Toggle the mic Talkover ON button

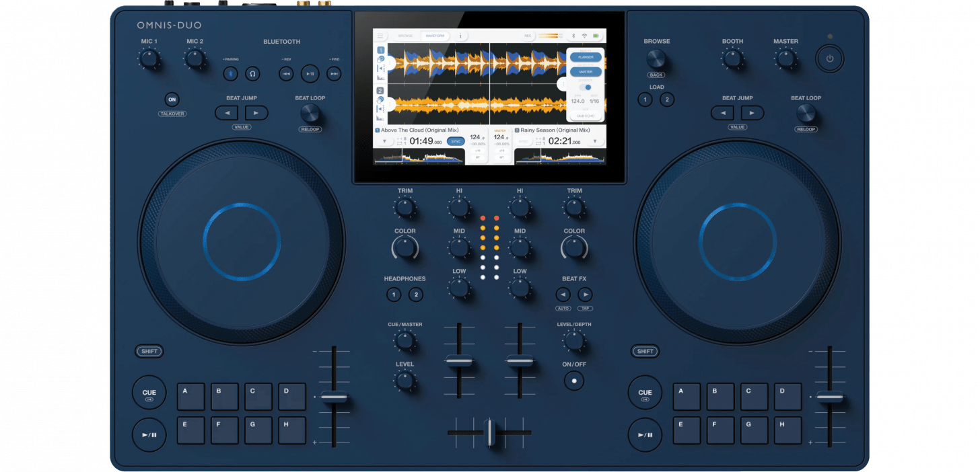coord(172,100)
